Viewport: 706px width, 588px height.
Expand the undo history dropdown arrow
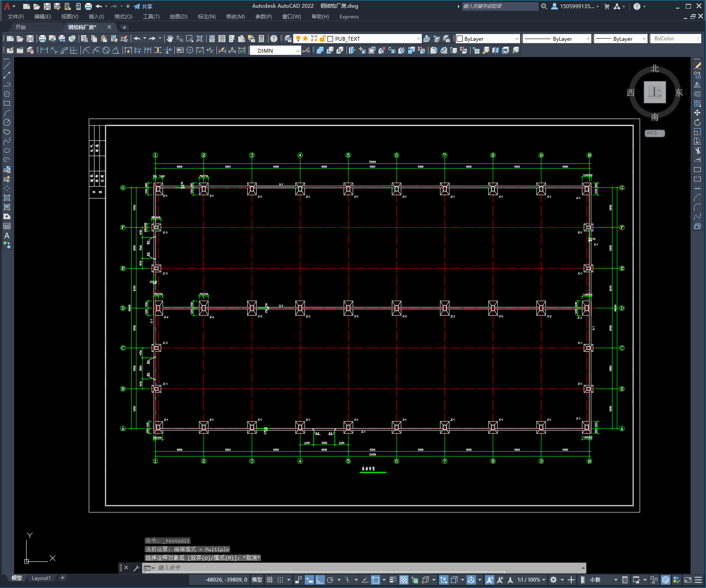pyautogui.click(x=144, y=39)
